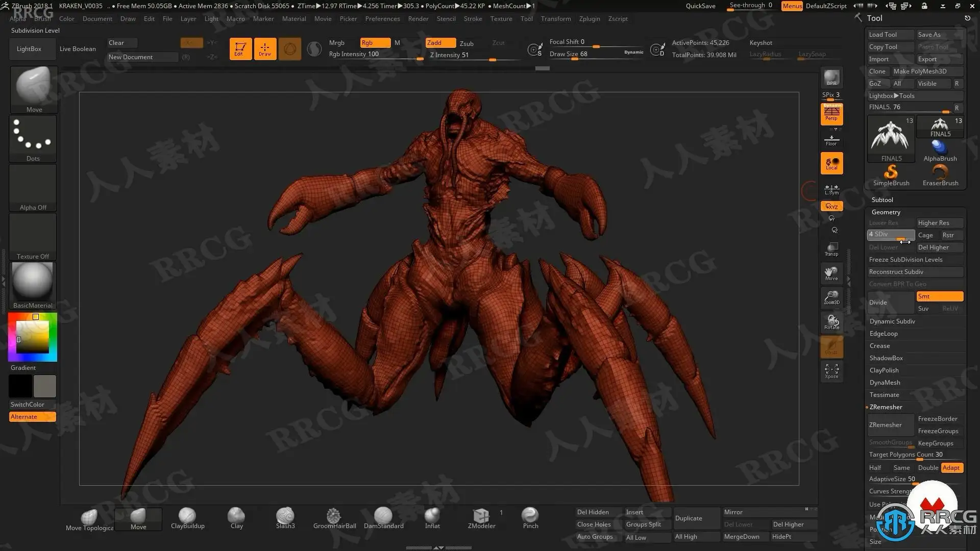The height and width of the screenshot is (551, 980).
Task: Toggle Persp perspective view
Action: pos(831,114)
